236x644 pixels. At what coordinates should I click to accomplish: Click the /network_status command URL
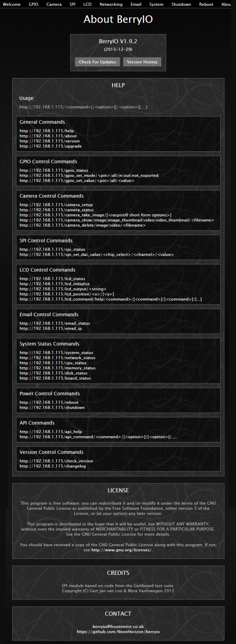57,358
